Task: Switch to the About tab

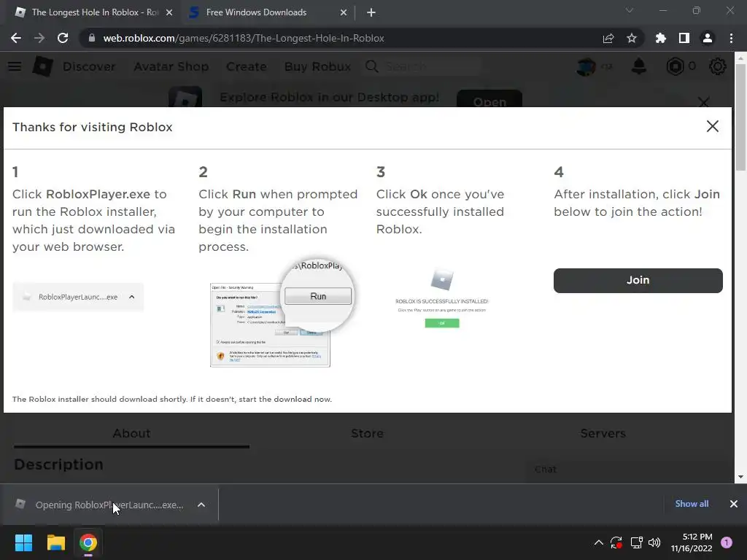Action: (131, 434)
